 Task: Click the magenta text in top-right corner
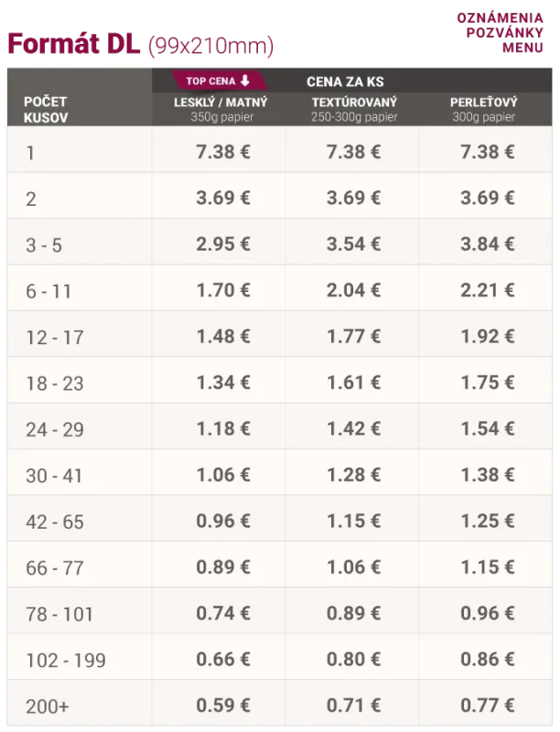tap(503, 32)
